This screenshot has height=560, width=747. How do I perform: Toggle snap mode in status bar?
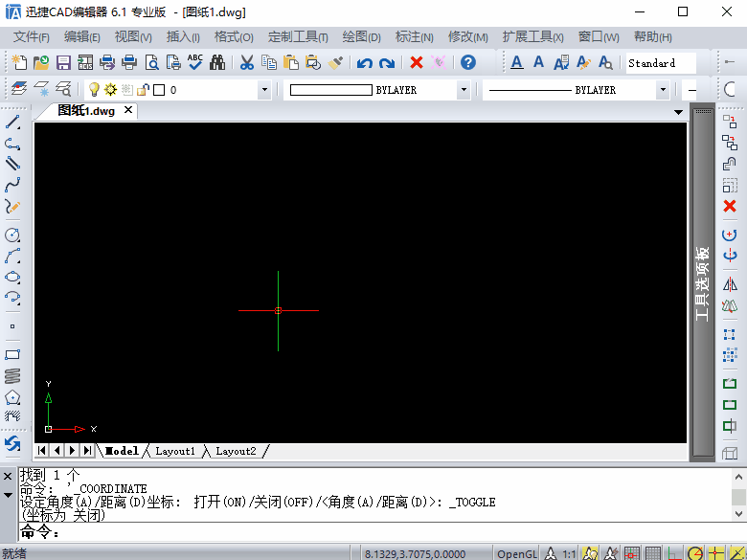point(632,554)
